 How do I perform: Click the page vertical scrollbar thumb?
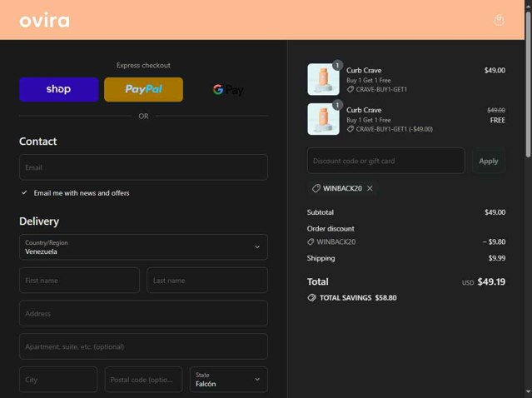(529, 84)
